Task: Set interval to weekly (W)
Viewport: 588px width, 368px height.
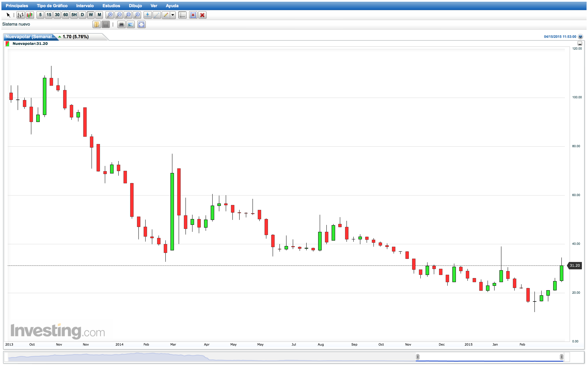Action: (91, 15)
